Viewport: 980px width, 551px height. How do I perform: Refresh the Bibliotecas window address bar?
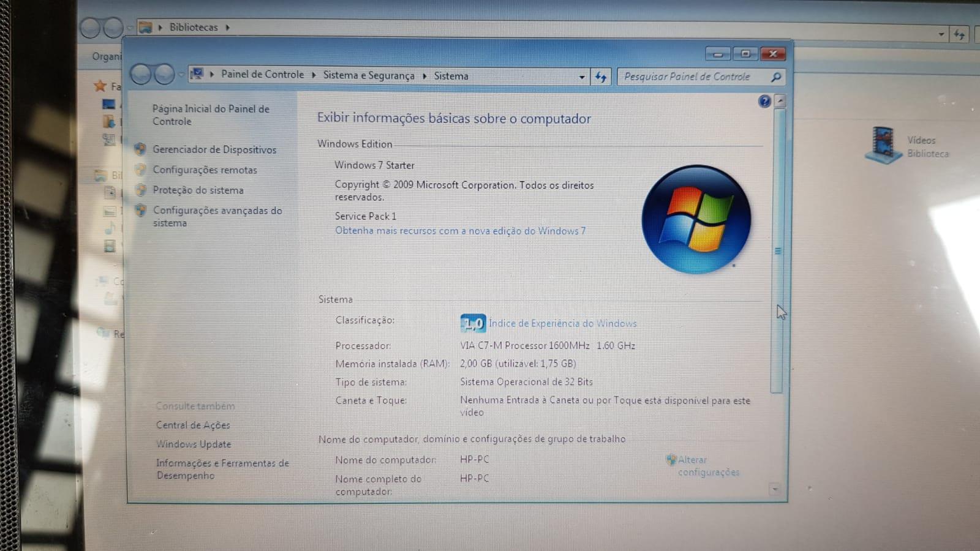pyautogui.click(x=959, y=34)
